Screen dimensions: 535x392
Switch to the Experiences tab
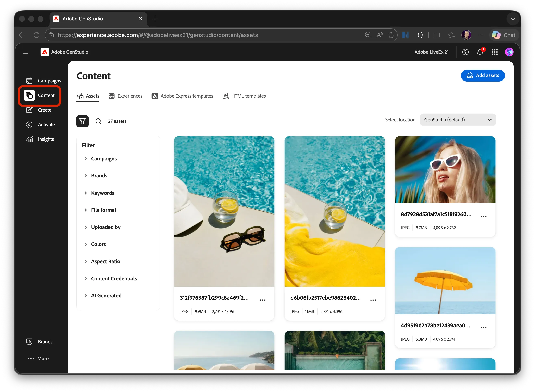125,96
